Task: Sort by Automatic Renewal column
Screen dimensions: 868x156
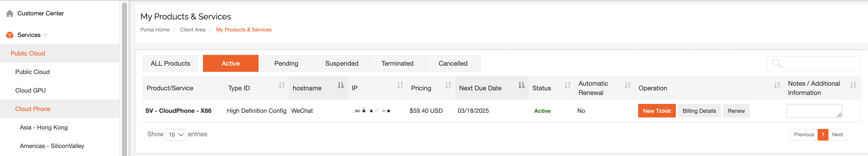Action: (627, 85)
